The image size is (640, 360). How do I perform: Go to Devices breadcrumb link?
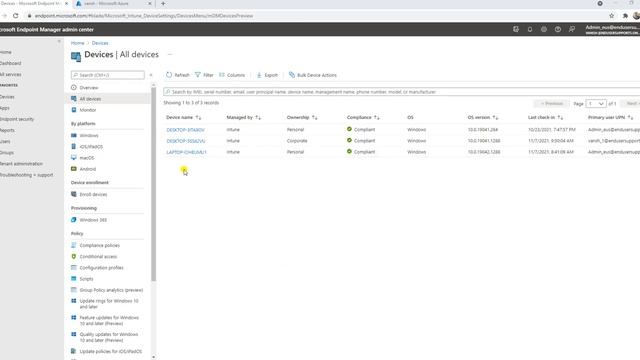100,43
